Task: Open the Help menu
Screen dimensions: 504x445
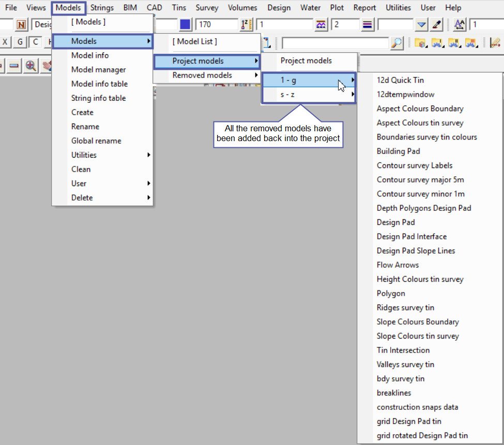Action: pyautogui.click(x=453, y=7)
